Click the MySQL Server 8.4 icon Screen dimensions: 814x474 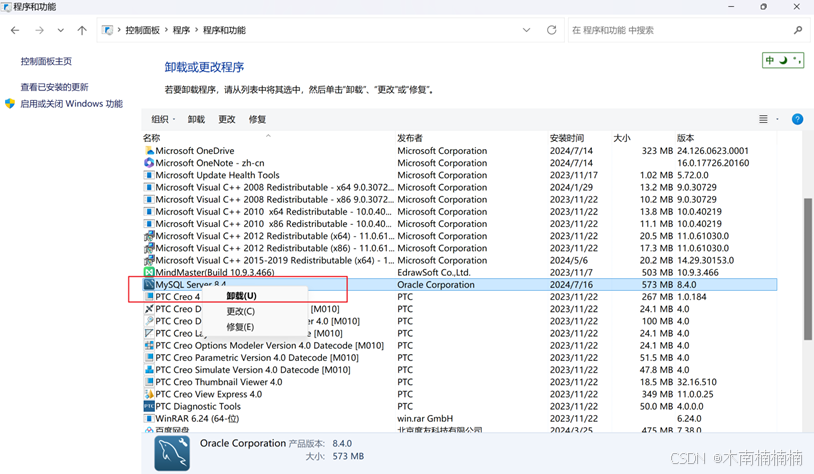pyautogui.click(x=149, y=285)
